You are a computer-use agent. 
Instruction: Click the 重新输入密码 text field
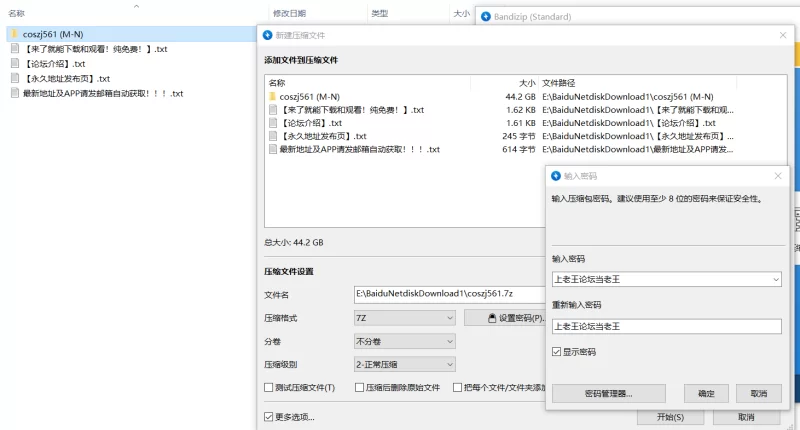[x=666, y=326]
